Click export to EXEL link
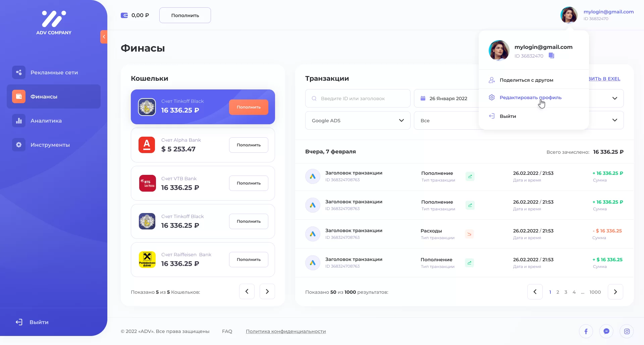Viewport: 644px width, 345px height. point(604,79)
